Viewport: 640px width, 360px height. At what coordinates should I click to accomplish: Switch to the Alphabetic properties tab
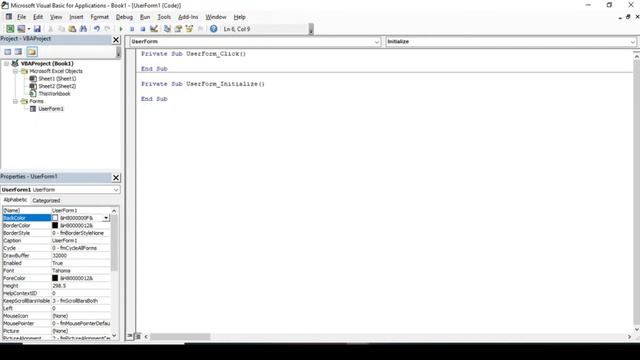click(x=15, y=200)
